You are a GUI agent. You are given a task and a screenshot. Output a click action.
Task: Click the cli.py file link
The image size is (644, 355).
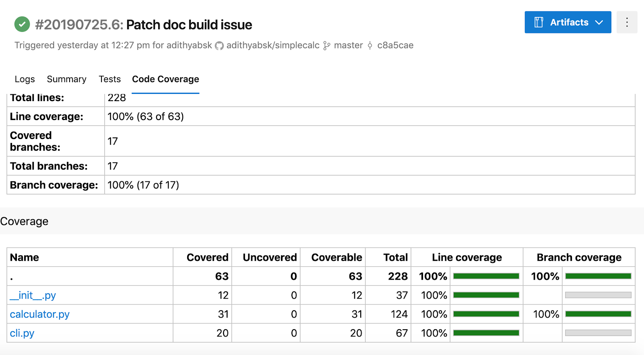pos(22,333)
